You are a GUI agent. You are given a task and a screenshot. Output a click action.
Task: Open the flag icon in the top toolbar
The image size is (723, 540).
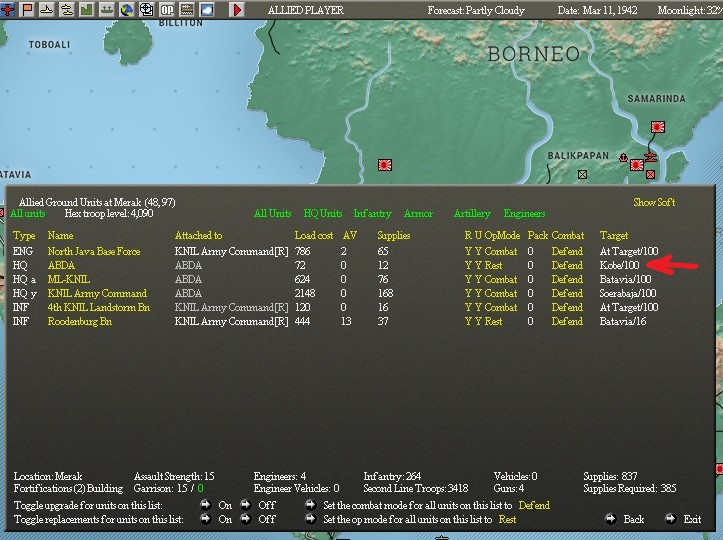28,9
